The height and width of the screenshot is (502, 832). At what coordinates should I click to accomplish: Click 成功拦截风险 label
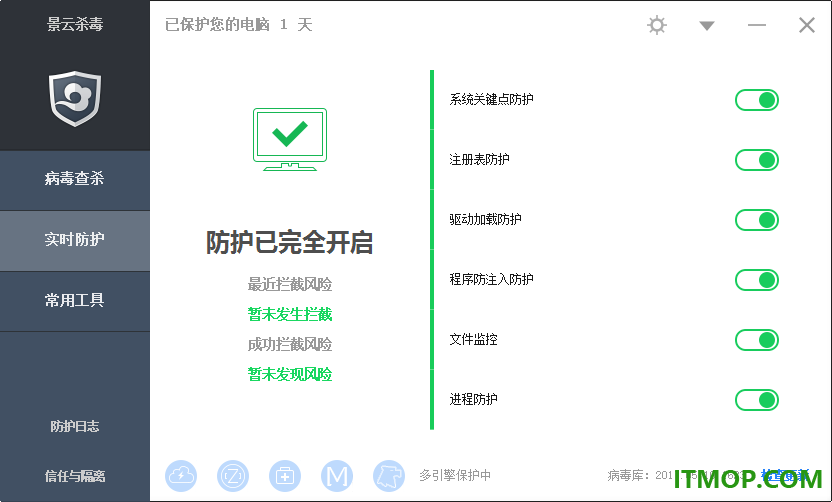(290, 344)
